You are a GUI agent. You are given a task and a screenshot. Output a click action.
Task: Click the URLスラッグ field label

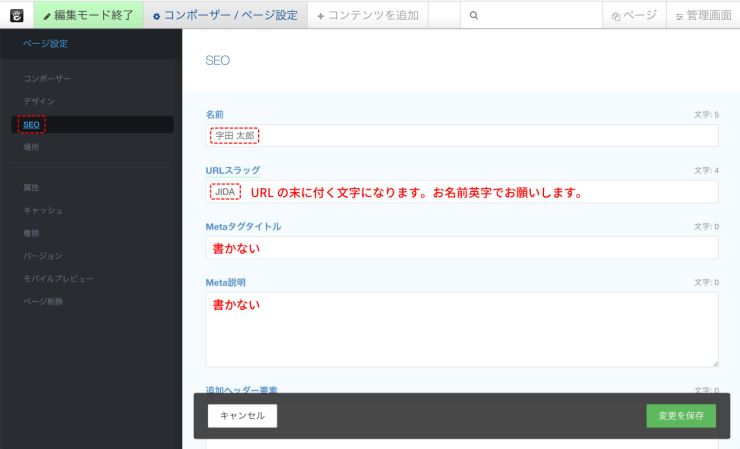233,170
